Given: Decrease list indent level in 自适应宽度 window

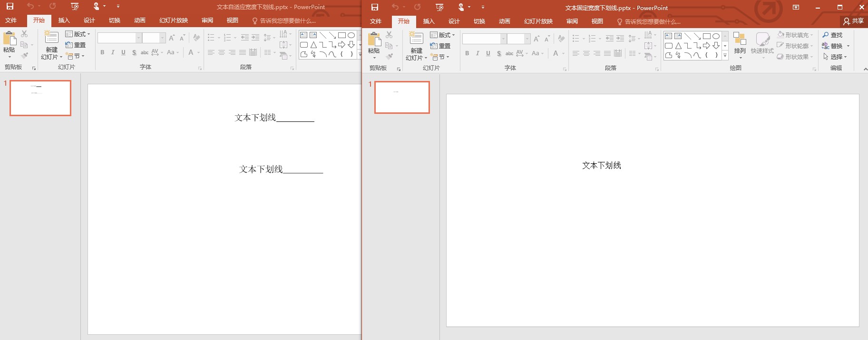Looking at the screenshot, I should (244, 38).
